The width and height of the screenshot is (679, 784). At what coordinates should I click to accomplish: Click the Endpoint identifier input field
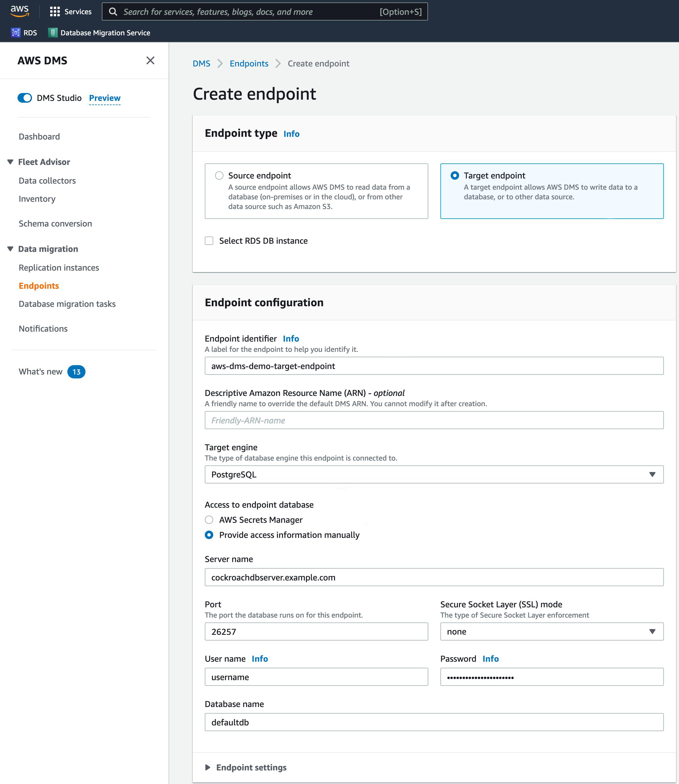click(434, 365)
